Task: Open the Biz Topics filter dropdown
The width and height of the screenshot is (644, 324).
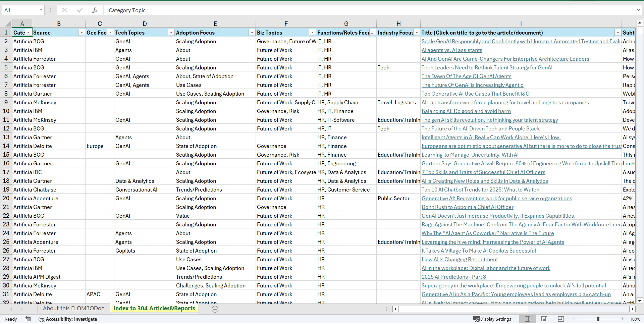Action: [312, 33]
